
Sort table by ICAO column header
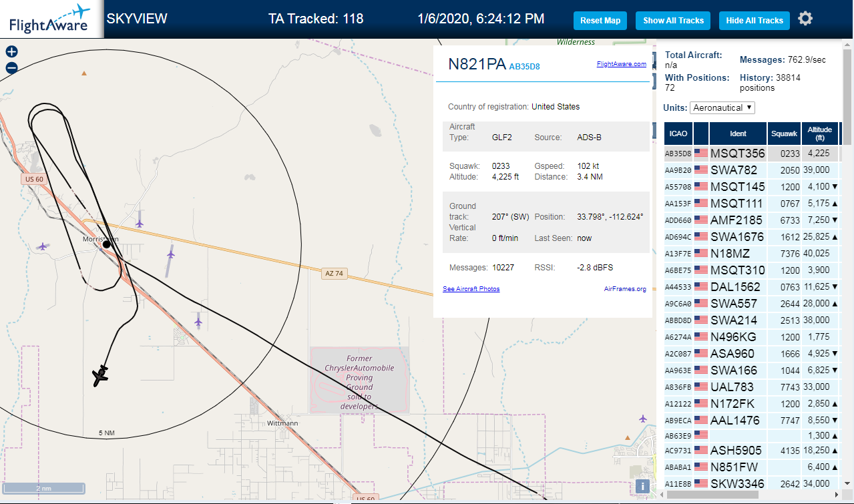(x=678, y=134)
